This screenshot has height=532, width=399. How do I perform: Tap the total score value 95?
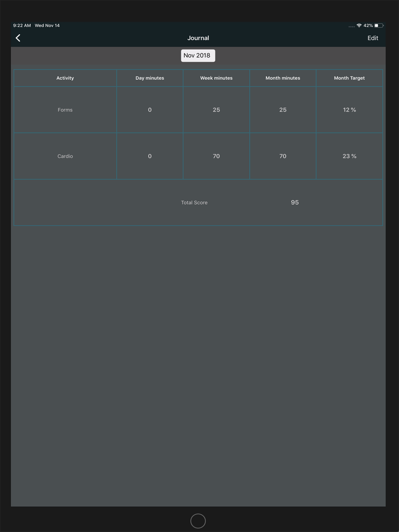click(295, 203)
